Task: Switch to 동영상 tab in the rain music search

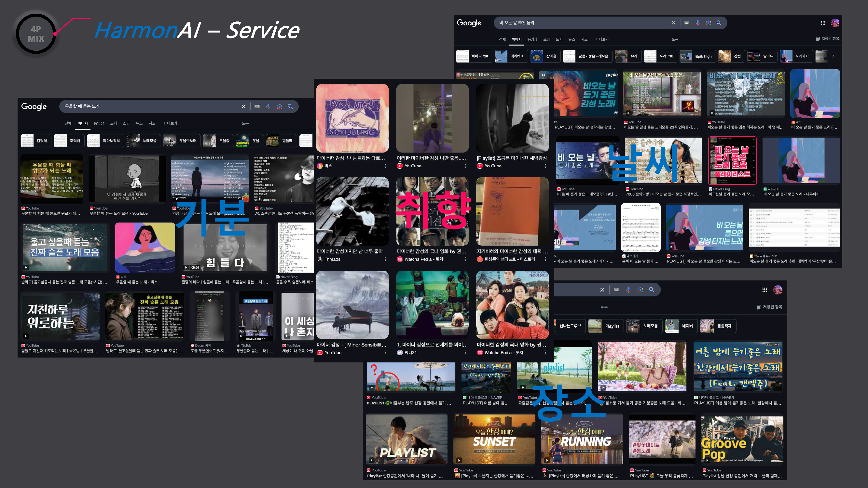Action: 532,39
